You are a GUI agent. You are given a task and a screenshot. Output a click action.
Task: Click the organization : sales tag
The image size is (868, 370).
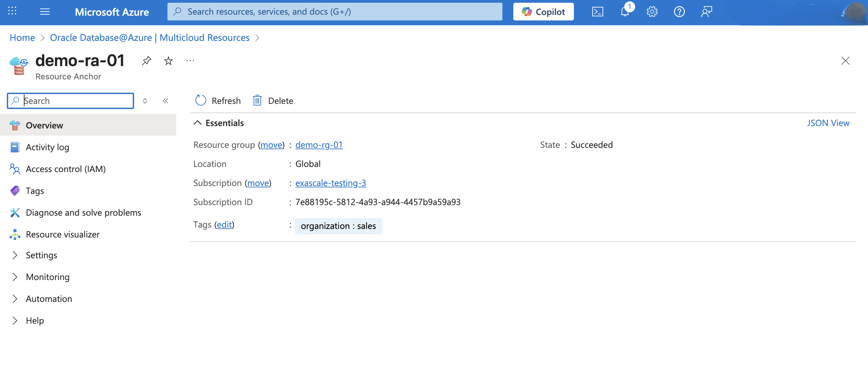(x=338, y=226)
